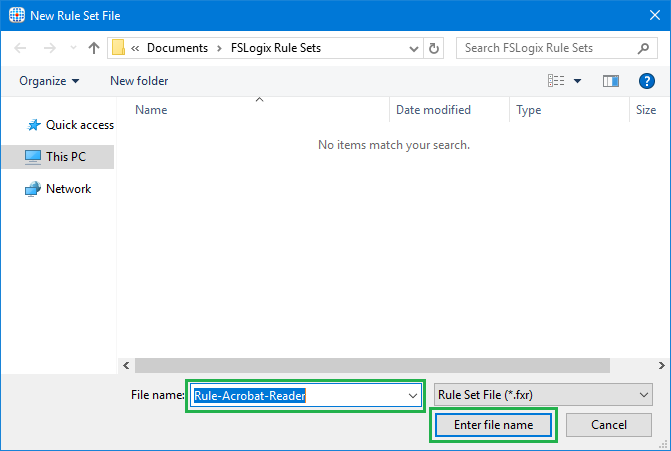Click the horizontal scrollbar thumb

[x=372, y=365]
